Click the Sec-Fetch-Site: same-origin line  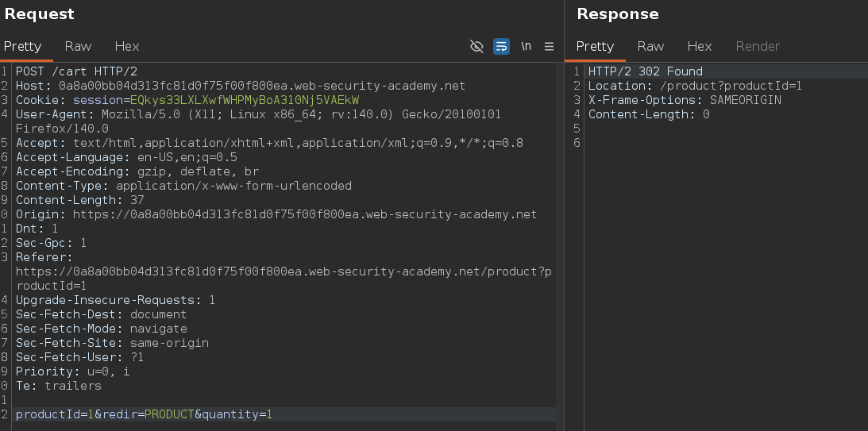(113, 343)
